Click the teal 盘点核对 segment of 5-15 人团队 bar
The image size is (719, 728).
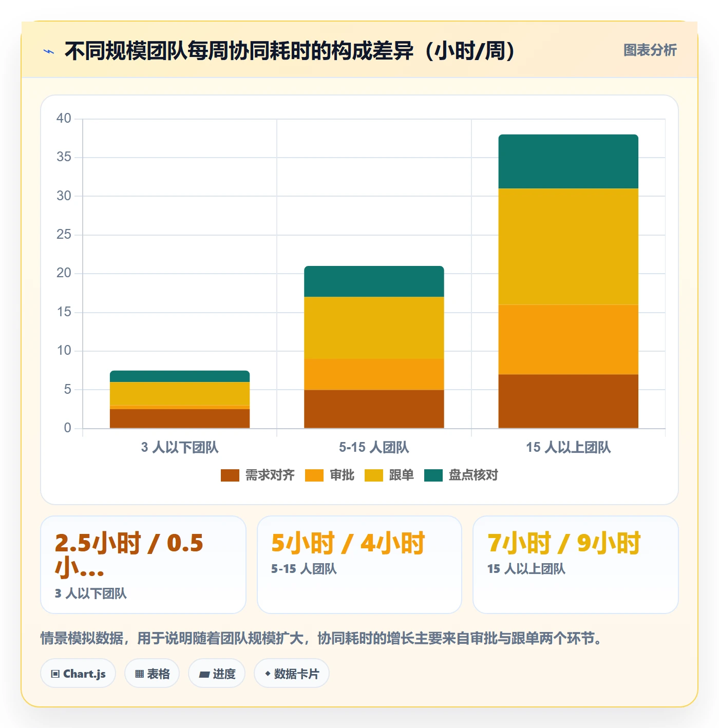[x=374, y=281]
